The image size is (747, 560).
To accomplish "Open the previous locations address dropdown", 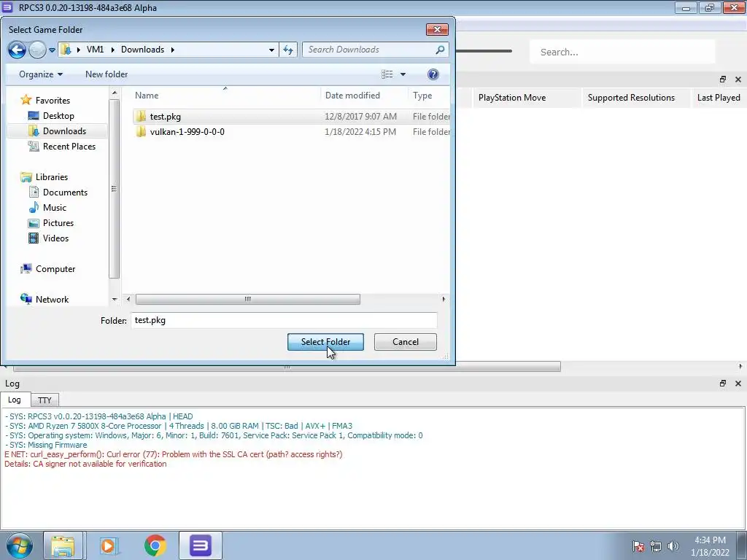I will click(x=271, y=50).
